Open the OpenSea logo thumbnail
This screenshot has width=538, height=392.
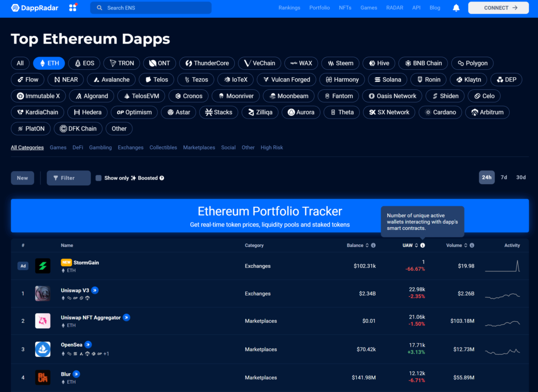pyautogui.click(x=43, y=349)
